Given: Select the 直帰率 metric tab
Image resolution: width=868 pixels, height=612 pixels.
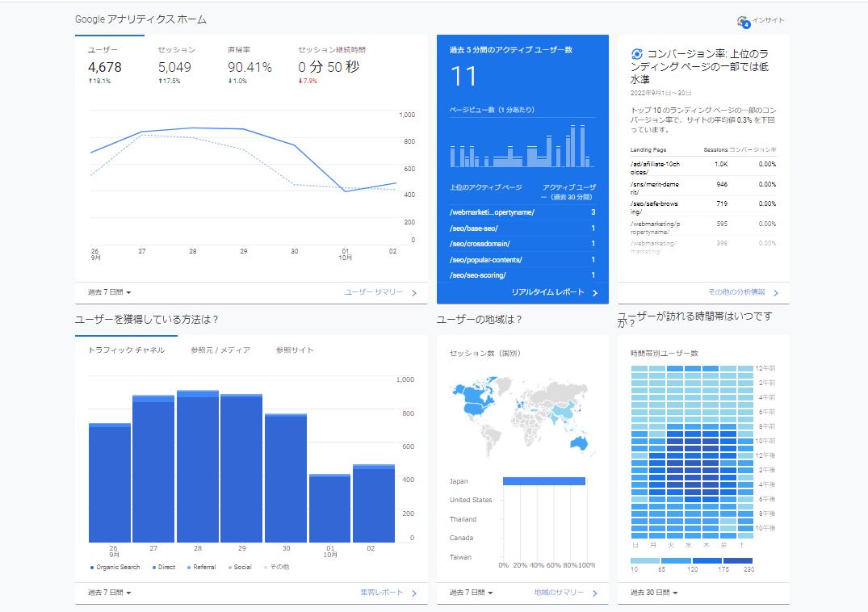Looking at the screenshot, I should click(249, 65).
